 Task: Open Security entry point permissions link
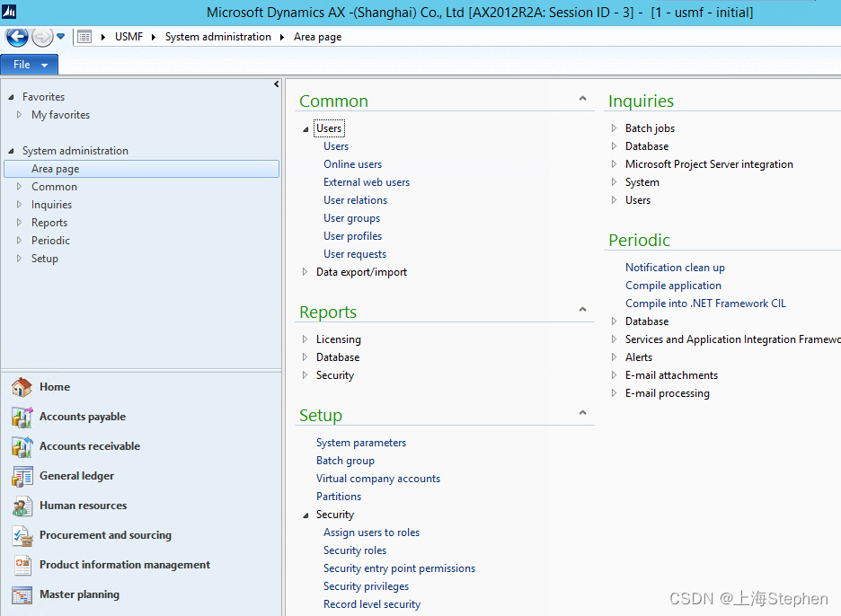(399, 568)
